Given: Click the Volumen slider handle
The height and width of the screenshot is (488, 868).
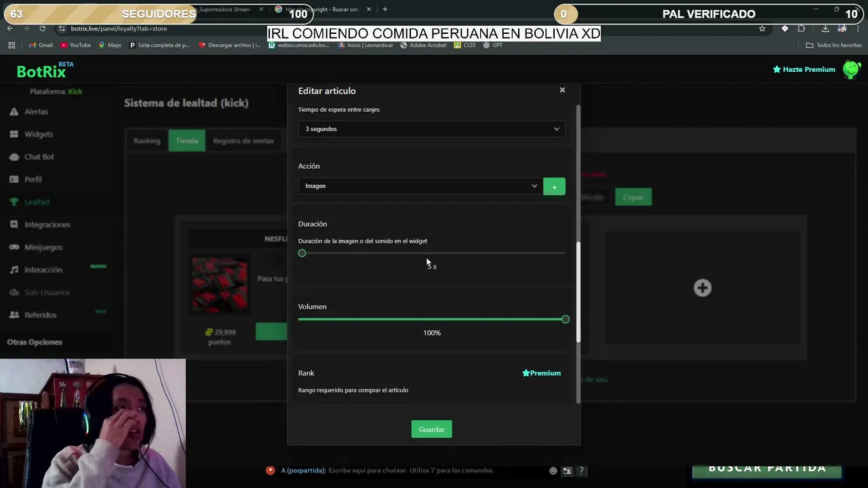Looking at the screenshot, I should tap(566, 319).
